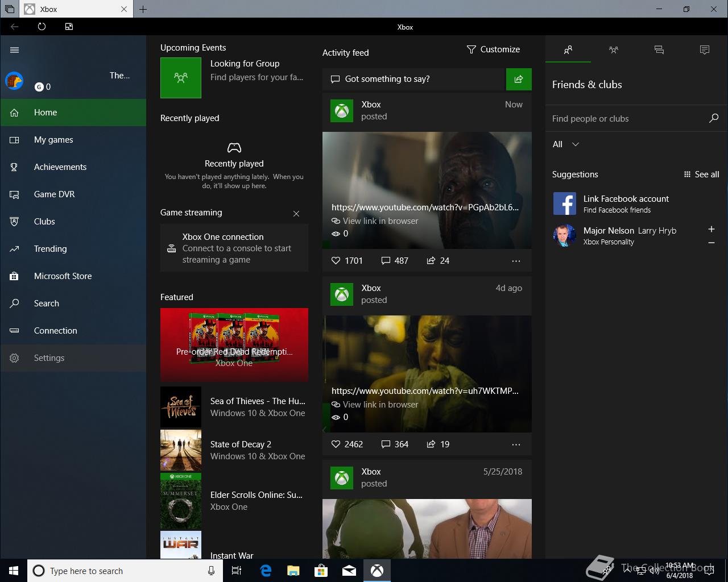728x582 pixels.
Task: Like the post with 1701 likes
Action: [347, 261]
